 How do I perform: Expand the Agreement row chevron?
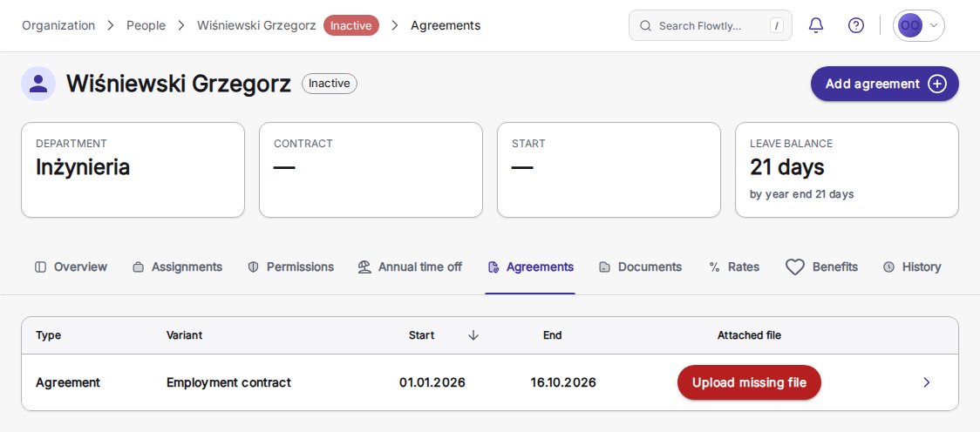(x=927, y=382)
